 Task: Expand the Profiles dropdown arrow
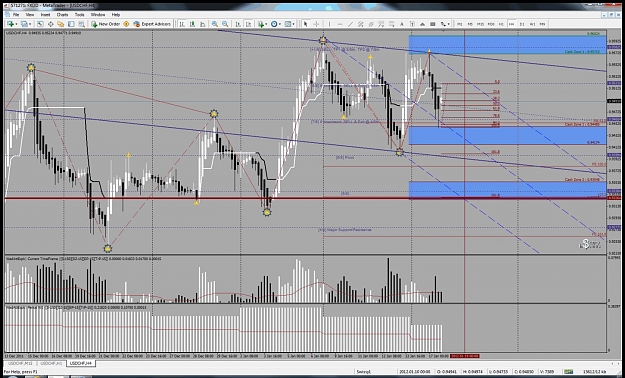tap(30, 24)
